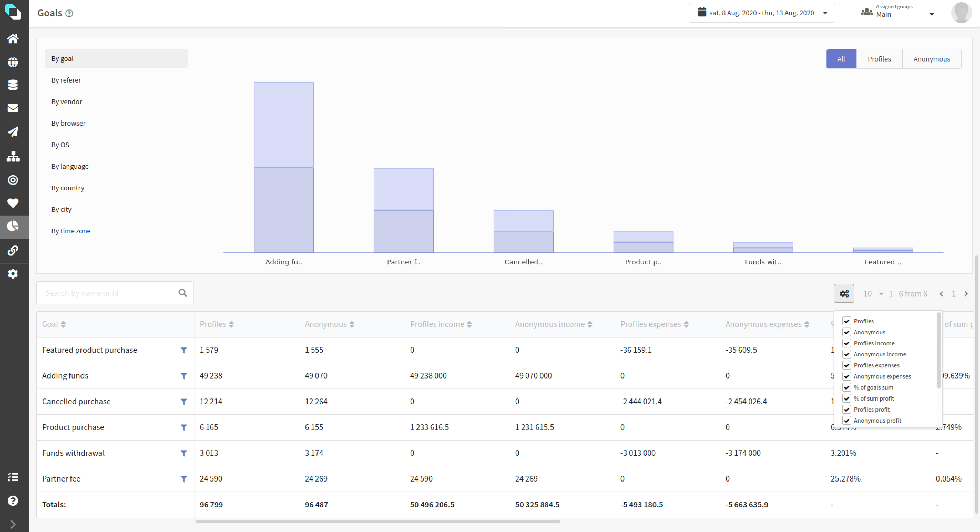
Task: Toggle the table column settings gears button
Action: (844, 294)
